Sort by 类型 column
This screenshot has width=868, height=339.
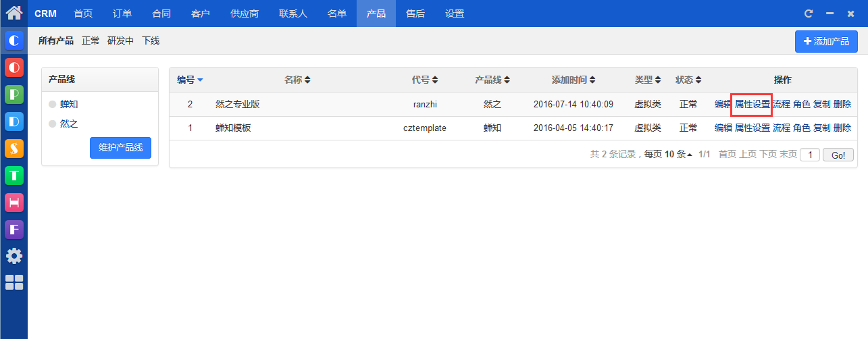(648, 80)
